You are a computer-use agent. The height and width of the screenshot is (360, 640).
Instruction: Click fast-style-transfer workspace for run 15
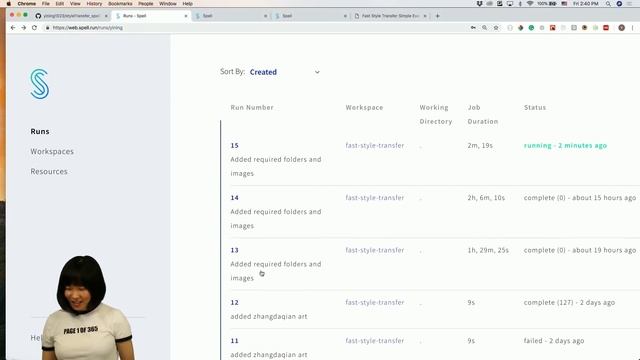coord(375,145)
